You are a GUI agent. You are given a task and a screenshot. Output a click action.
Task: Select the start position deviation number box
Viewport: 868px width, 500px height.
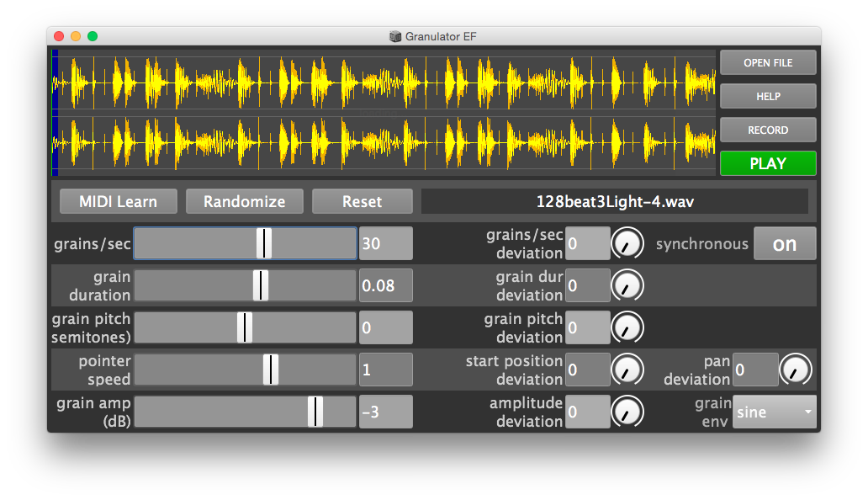pyautogui.click(x=588, y=370)
